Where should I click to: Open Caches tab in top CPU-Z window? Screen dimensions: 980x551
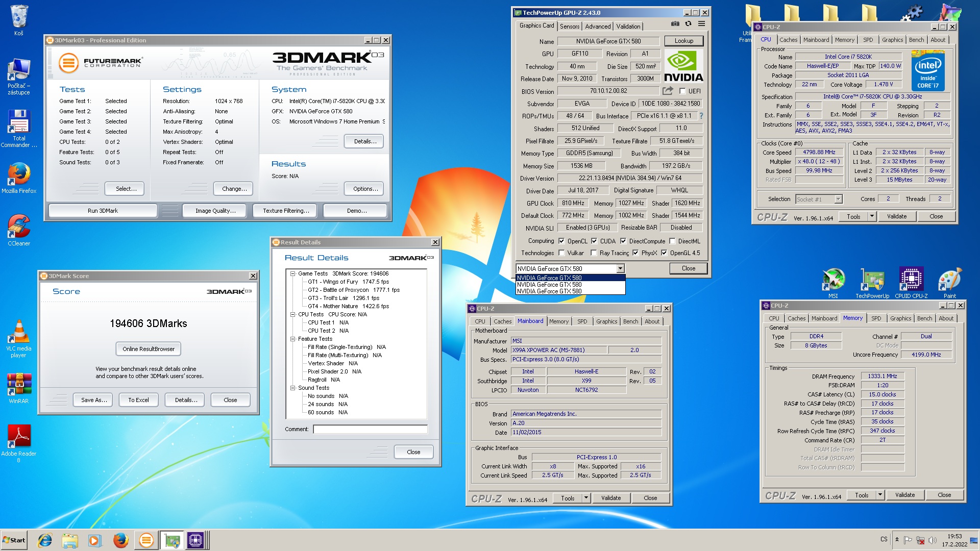tap(788, 40)
